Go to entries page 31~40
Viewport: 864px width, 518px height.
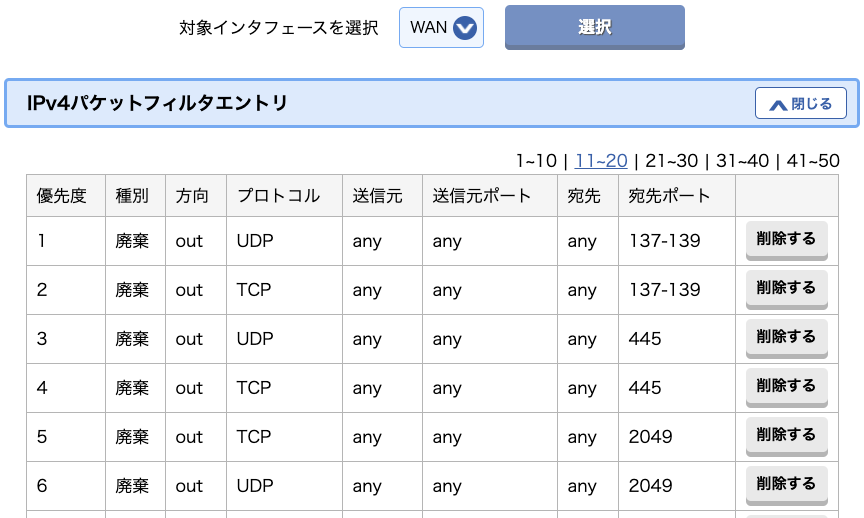(x=741, y=161)
